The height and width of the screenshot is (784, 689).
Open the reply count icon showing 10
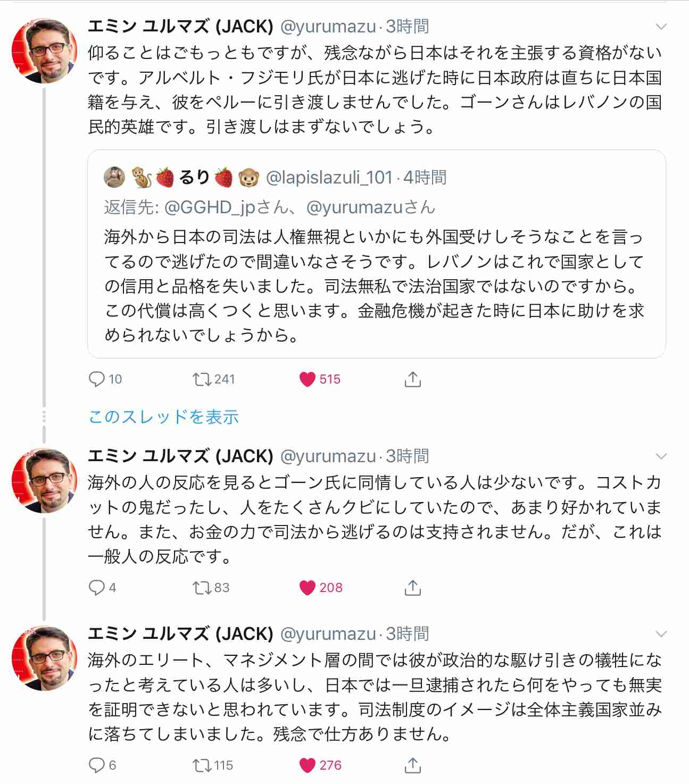click(x=97, y=379)
